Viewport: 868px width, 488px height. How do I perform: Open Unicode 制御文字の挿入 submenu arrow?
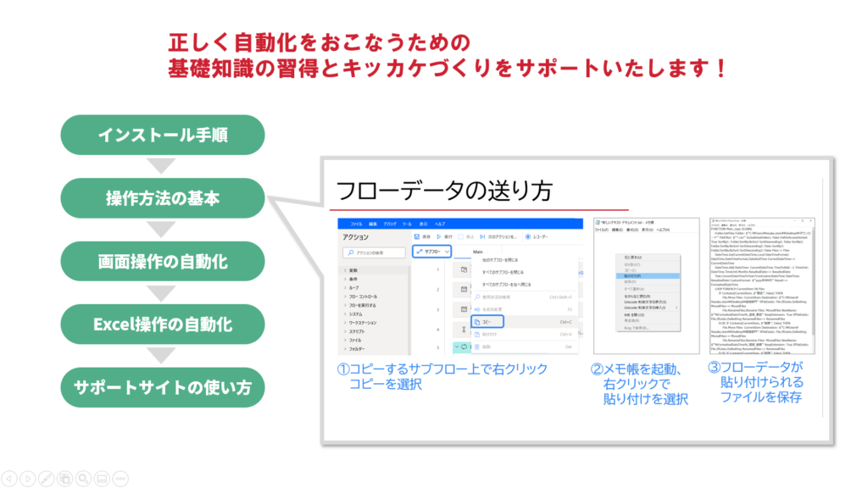(x=676, y=308)
